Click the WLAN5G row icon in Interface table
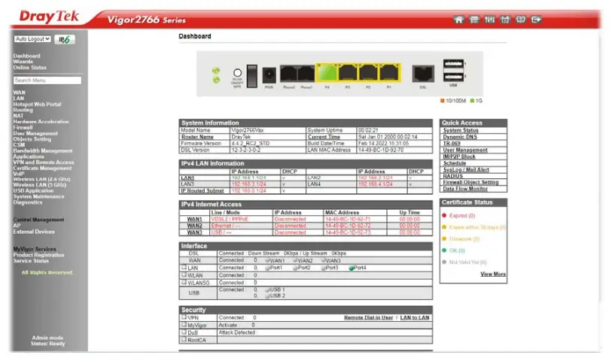 pos(184,282)
